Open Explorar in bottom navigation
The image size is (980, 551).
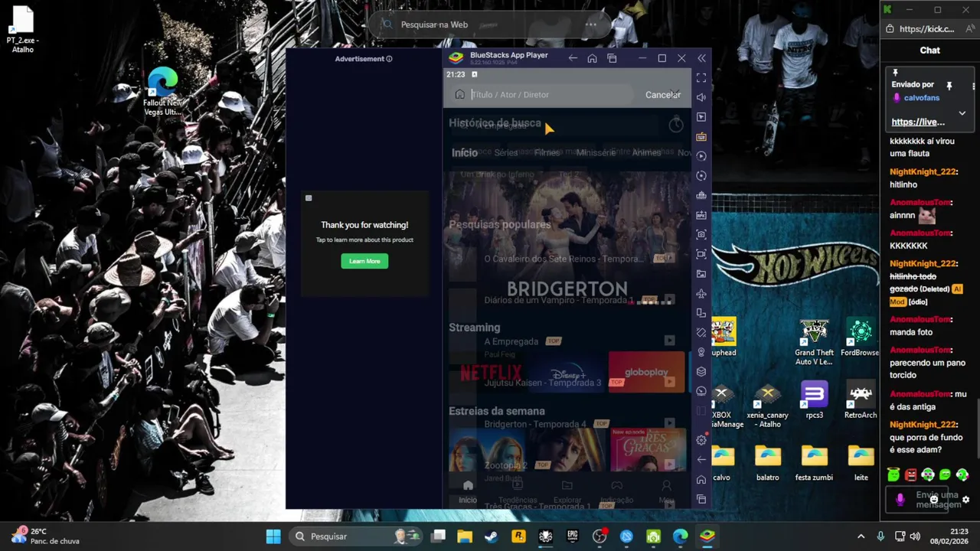567,491
